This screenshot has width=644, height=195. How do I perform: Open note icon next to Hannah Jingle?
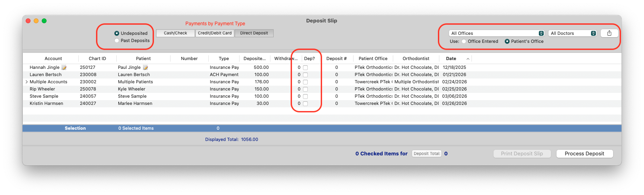click(x=64, y=68)
